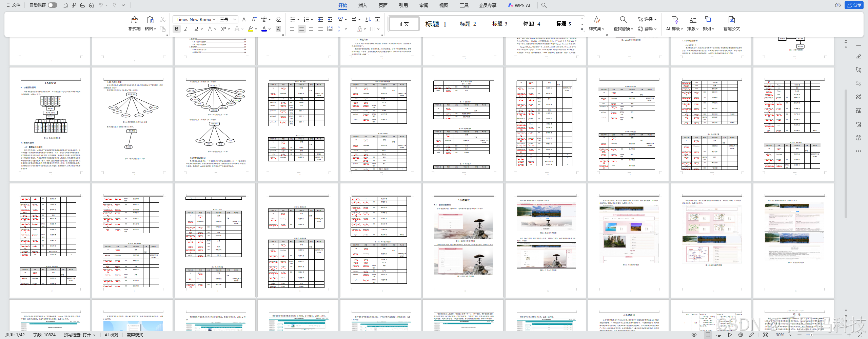
Task: Apply the Normal (正文) style
Action: (x=404, y=24)
